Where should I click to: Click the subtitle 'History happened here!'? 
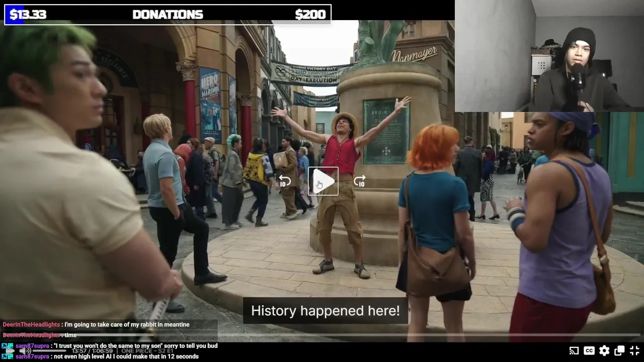(326, 311)
